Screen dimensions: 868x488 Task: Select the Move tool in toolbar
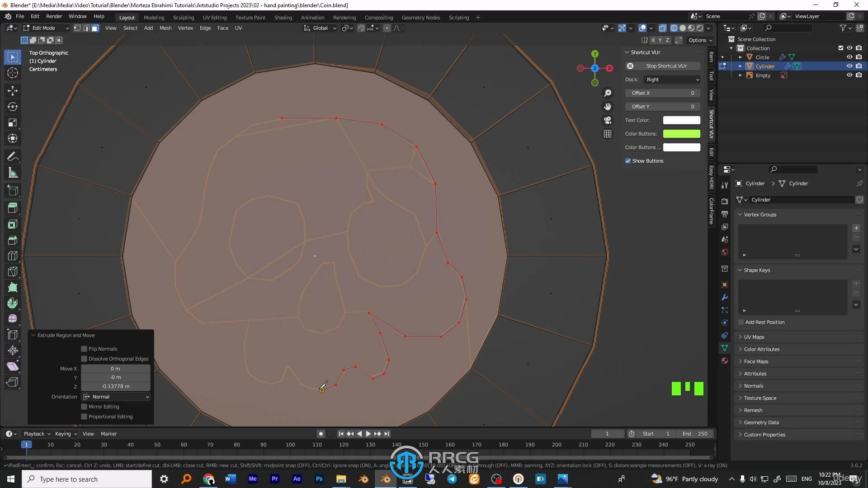coord(13,90)
